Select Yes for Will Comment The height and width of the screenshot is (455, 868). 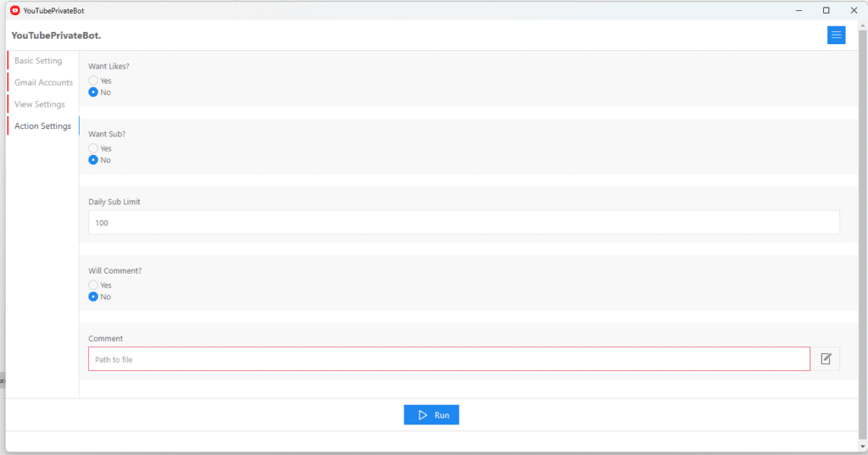pyautogui.click(x=93, y=285)
